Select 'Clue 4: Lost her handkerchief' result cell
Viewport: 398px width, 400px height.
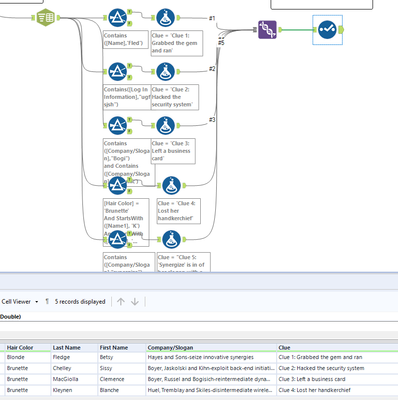[x=337, y=390]
